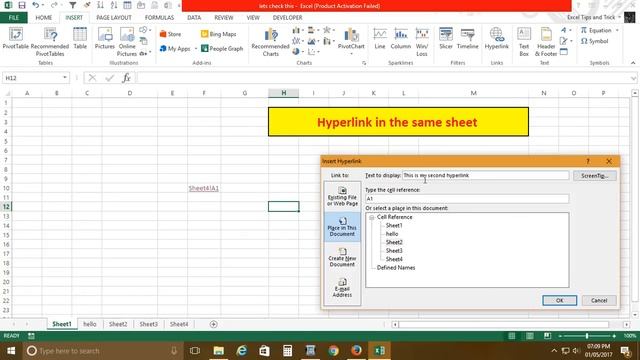Launch Chrome from taskbar
640x360 pixels.
[x=333, y=351]
